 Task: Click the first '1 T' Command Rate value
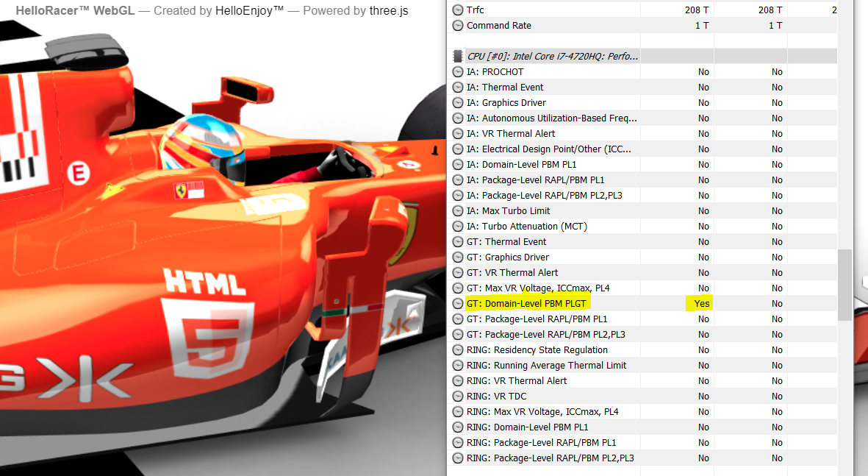click(x=702, y=26)
